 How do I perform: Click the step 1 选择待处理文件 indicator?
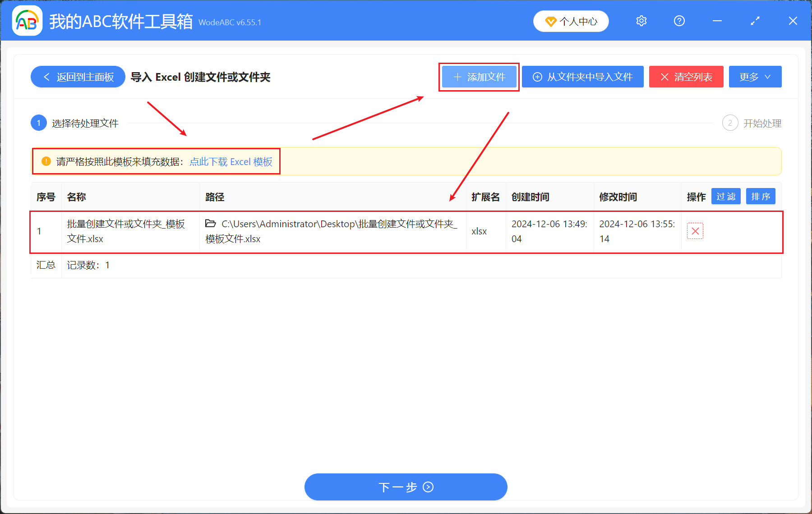[39, 123]
